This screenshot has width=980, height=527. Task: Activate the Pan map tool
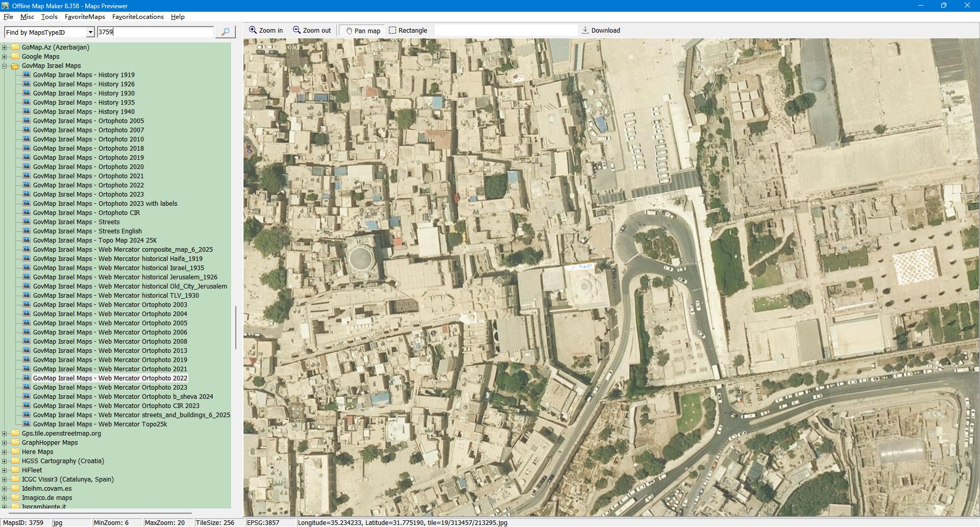[x=363, y=31]
